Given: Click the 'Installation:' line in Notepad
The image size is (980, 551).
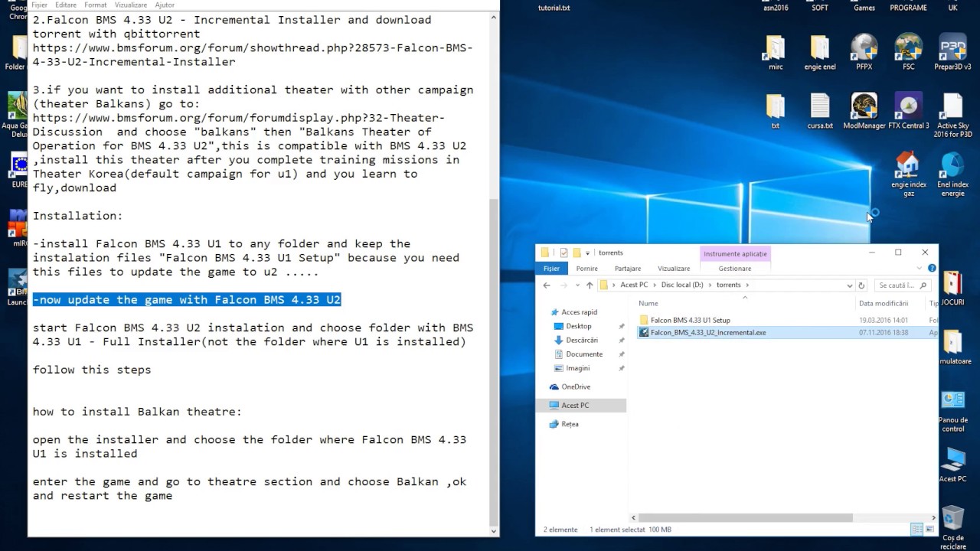Looking at the screenshot, I should (77, 216).
